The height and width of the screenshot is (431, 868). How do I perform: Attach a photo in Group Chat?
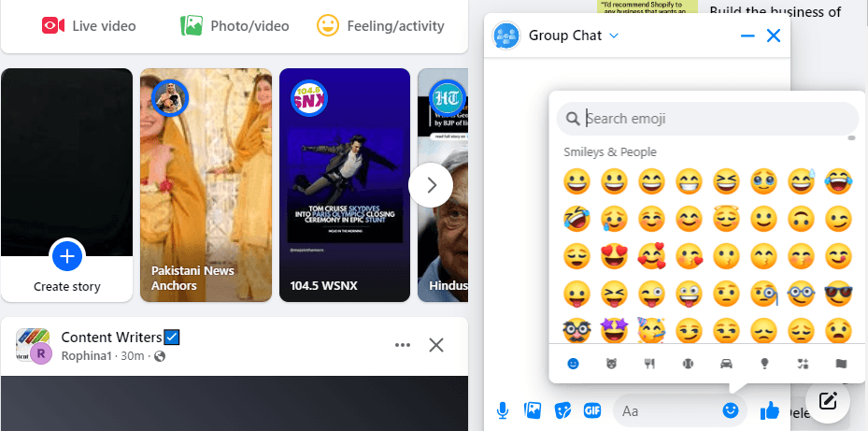533,410
